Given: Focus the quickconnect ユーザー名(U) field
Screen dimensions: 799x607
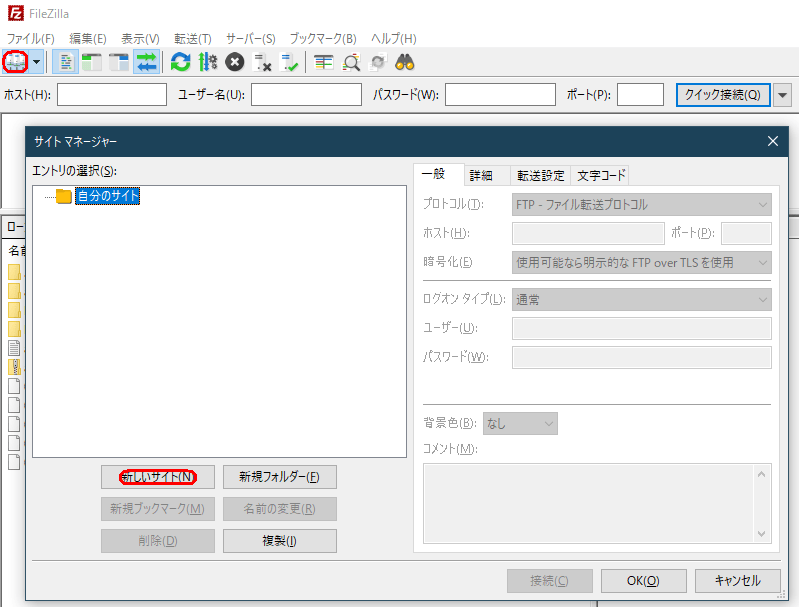Looking at the screenshot, I should (x=306, y=95).
